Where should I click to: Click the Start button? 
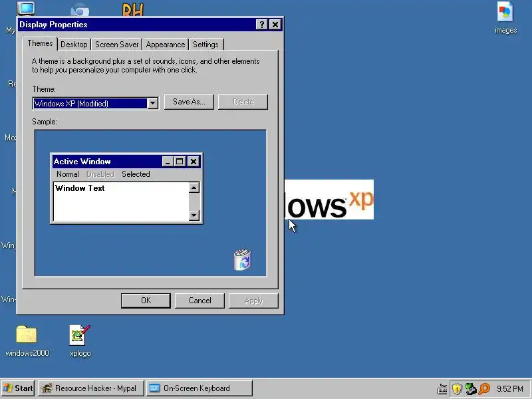[18, 388]
